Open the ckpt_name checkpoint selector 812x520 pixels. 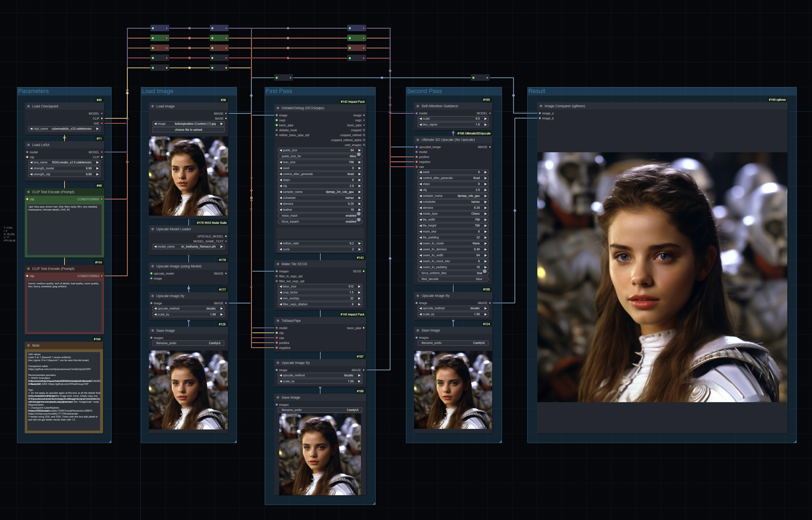point(64,129)
